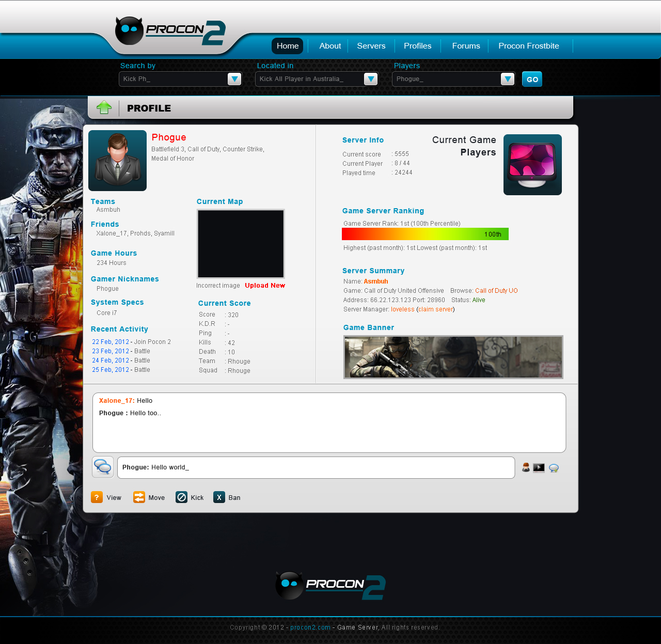This screenshot has width=661, height=644.
Task: Click the small user avatar icon right of chat input
Action: coord(526,467)
